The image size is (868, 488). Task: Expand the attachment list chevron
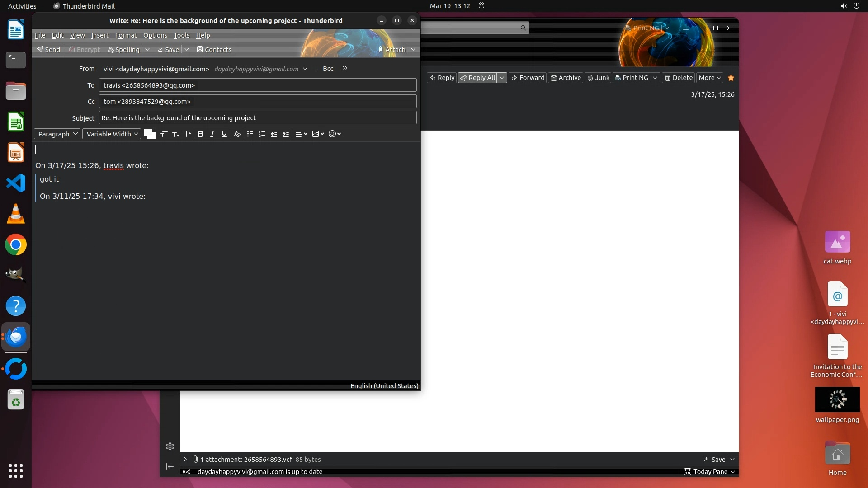tap(185, 459)
